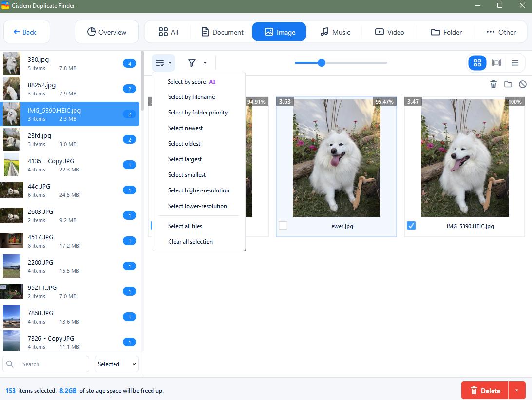This screenshot has height=400, width=532.
Task: Click the search magnifier icon
Action: [x=10, y=364]
